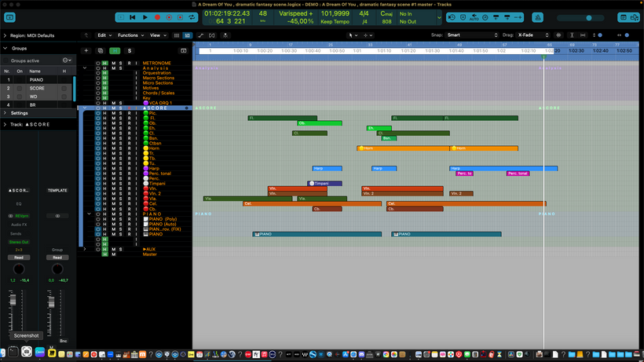Click the Timpani region in the arrangement
The height and width of the screenshot is (362, 644).
pyautogui.click(x=325, y=184)
